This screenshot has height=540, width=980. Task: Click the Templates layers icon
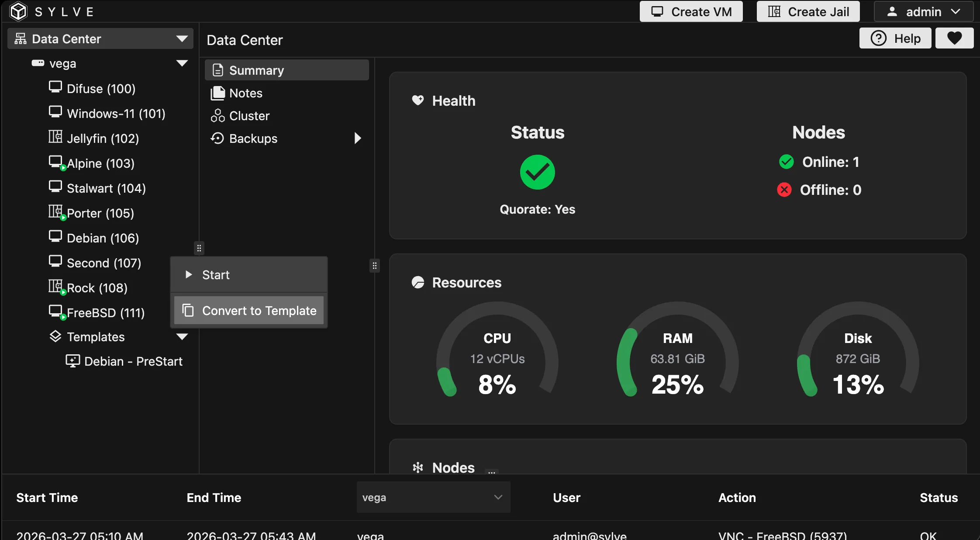(x=55, y=336)
